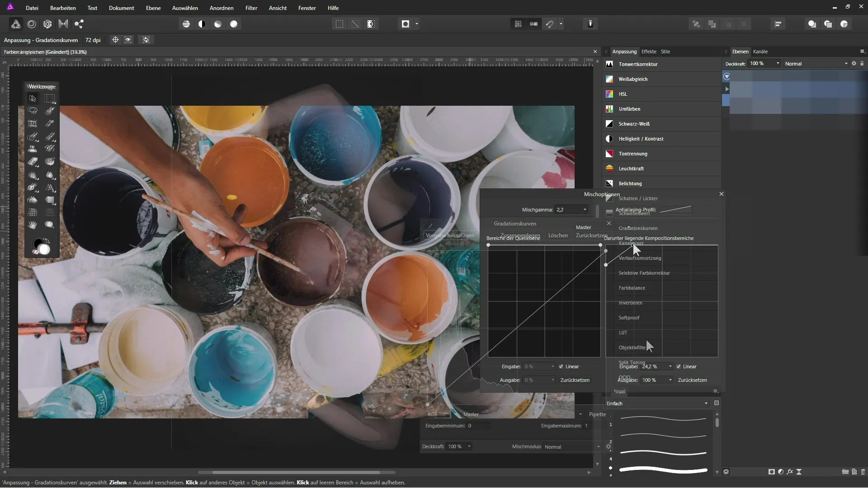Click the white background color swatch
The height and width of the screenshot is (488, 868).
(44, 249)
